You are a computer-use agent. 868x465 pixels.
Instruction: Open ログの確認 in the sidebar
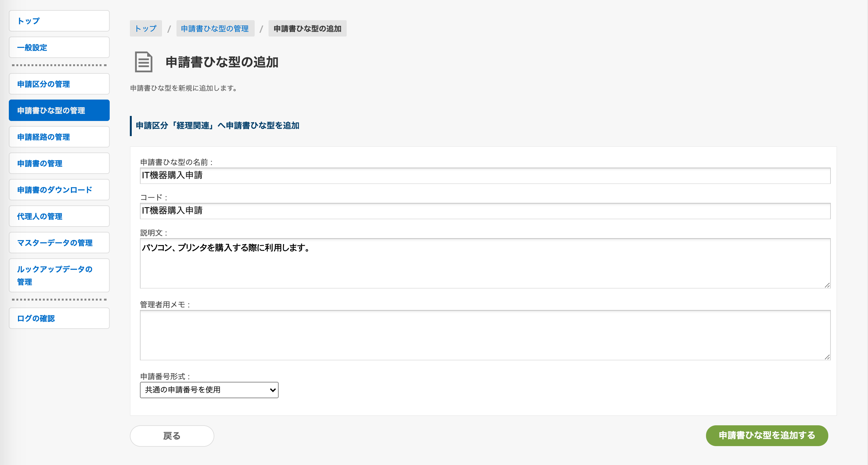pos(59,318)
